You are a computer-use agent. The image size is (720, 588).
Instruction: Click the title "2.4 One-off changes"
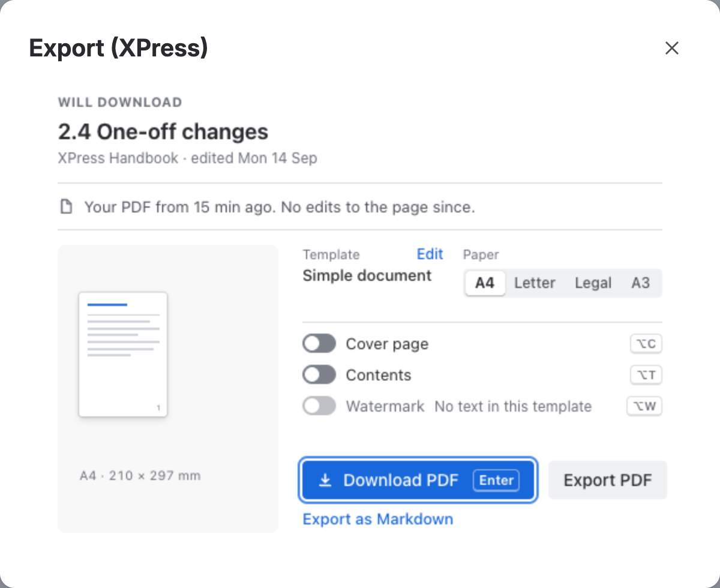(x=163, y=131)
